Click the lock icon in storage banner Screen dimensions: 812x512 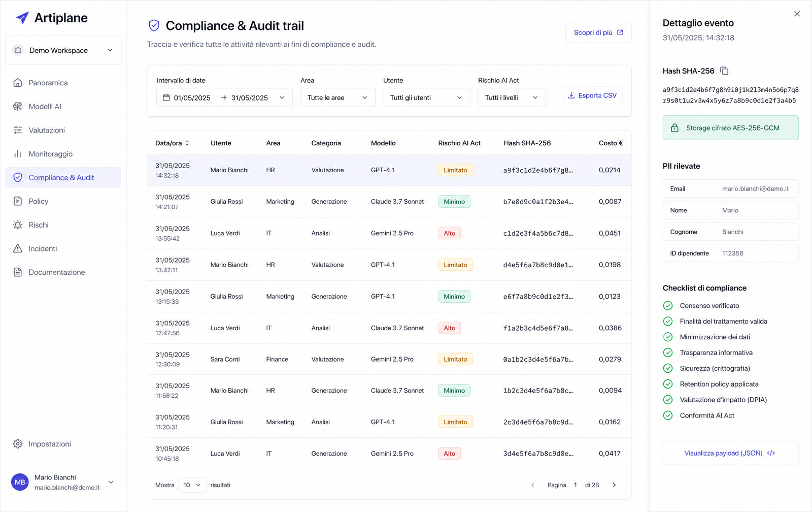pos(674,128)
